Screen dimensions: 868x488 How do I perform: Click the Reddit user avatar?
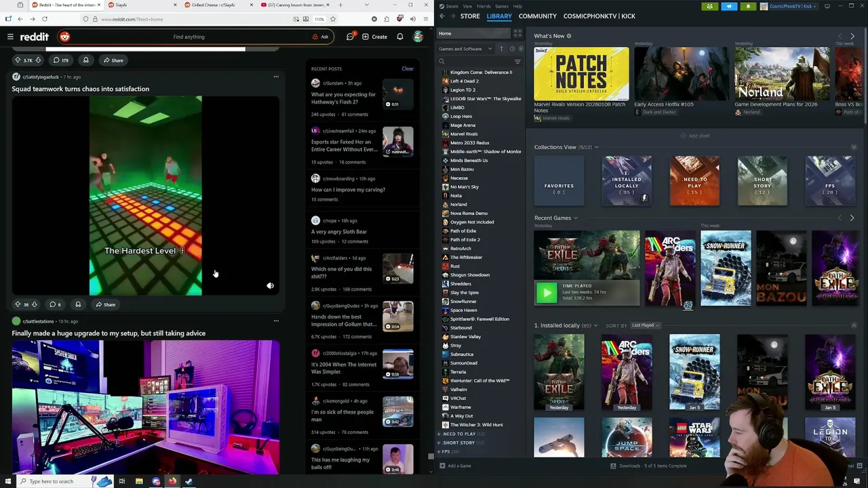[418, 37]
